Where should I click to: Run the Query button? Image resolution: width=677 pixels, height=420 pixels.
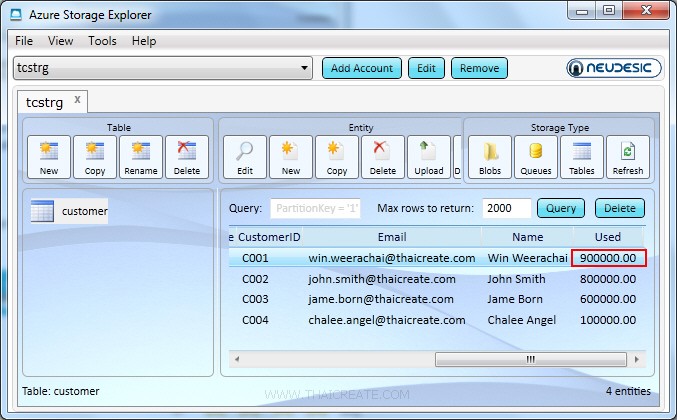tap(561, 208)
